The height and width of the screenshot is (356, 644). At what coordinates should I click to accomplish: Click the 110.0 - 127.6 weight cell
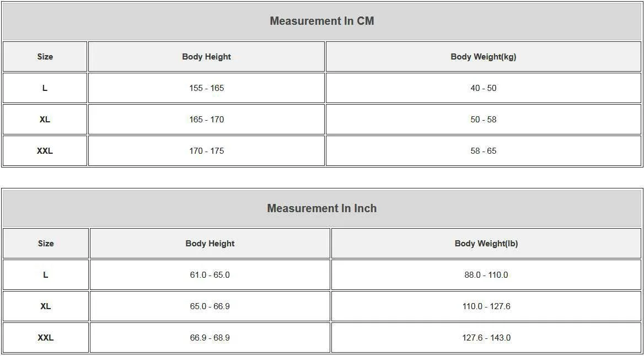click(486, 306)
